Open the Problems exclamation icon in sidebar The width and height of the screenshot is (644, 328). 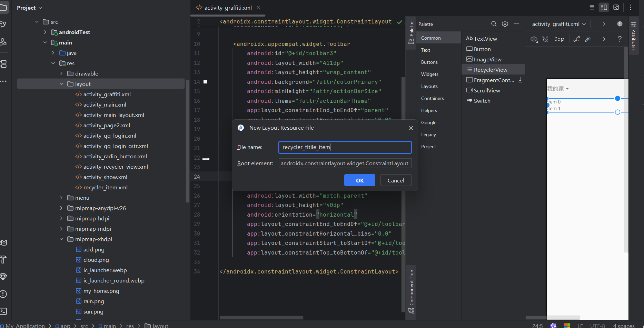tap(3, 294)
